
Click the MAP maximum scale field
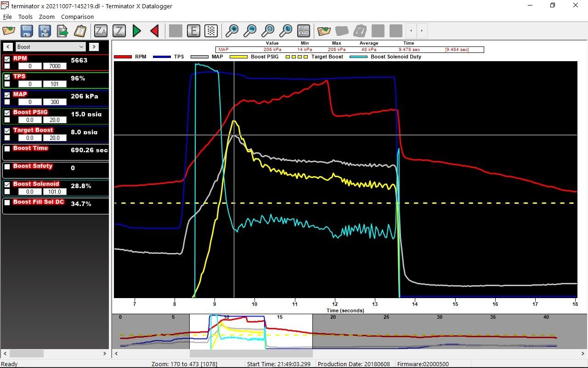point(55,102)
